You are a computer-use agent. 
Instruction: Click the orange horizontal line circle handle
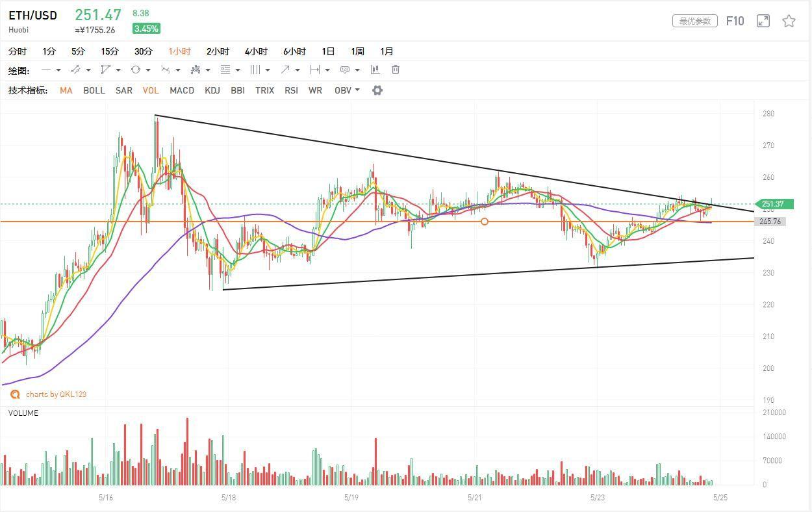point(485,222)
